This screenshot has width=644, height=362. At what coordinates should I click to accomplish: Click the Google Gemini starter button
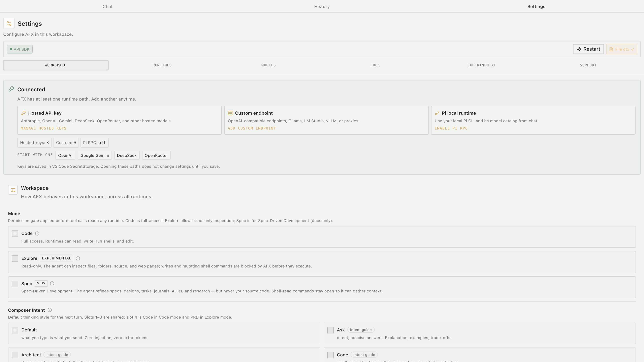coord(95,155)
